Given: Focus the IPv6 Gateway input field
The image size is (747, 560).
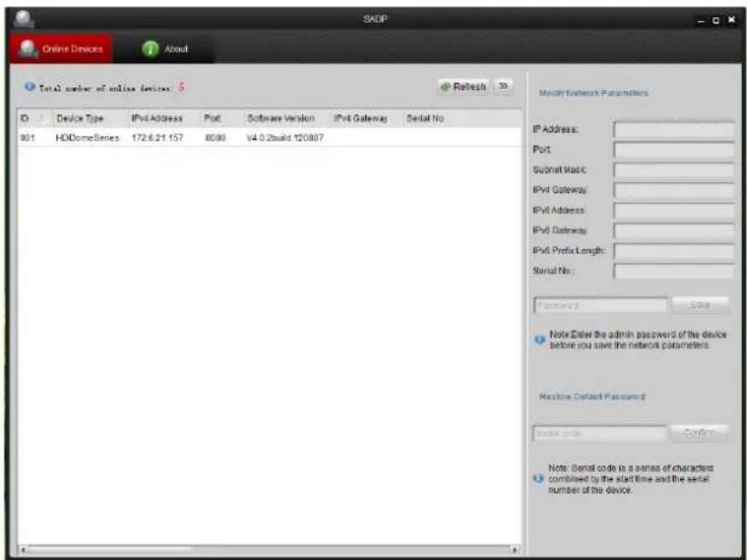Looking at the screenshot, I should (x=673, y=231).
